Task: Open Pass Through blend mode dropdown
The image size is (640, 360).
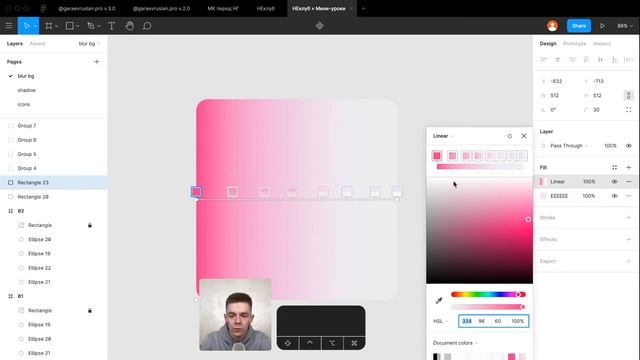Action: pyautogui.click(x=569, y=146)
